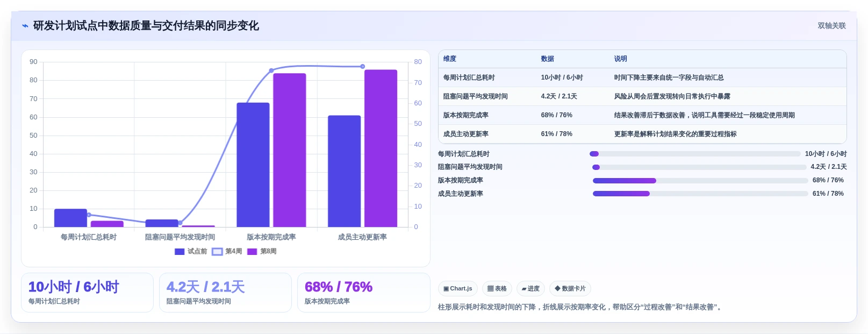Screen dimensions: 868x334
Task: Click table cell 68% / 76%
Action: (556, 116)
